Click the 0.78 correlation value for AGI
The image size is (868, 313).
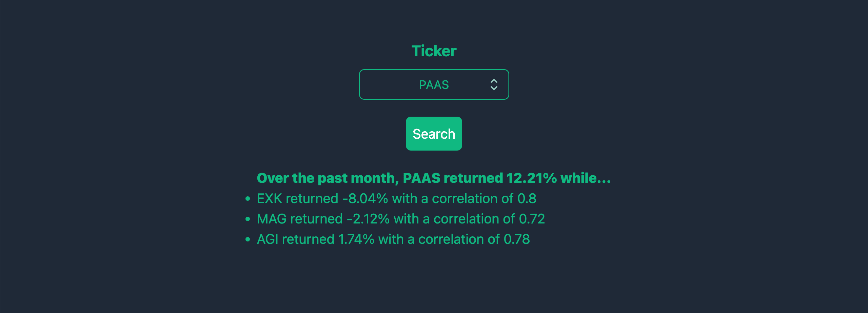point(516,239)
